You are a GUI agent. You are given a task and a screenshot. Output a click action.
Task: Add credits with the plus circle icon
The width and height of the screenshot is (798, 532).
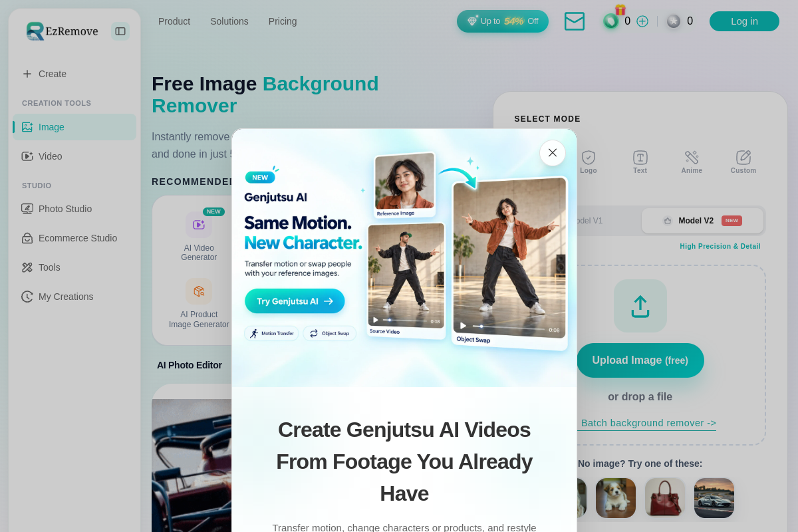click(642, 21)
